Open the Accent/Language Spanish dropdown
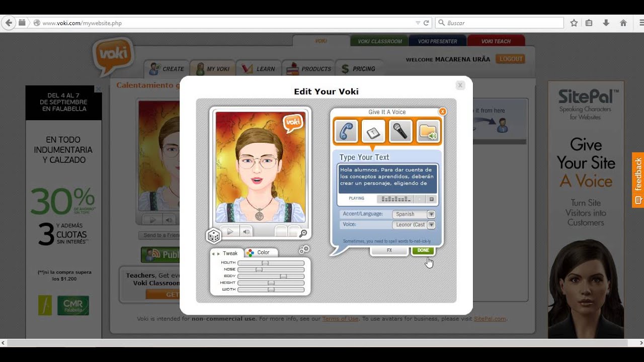The width and height of the screenshot is (644, 362). [431, 214]
